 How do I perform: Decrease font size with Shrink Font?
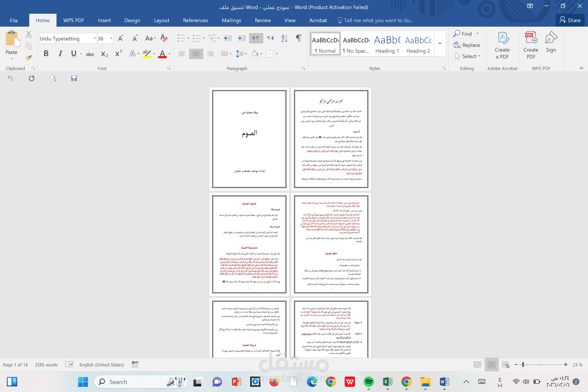click(x=135, y=38)
